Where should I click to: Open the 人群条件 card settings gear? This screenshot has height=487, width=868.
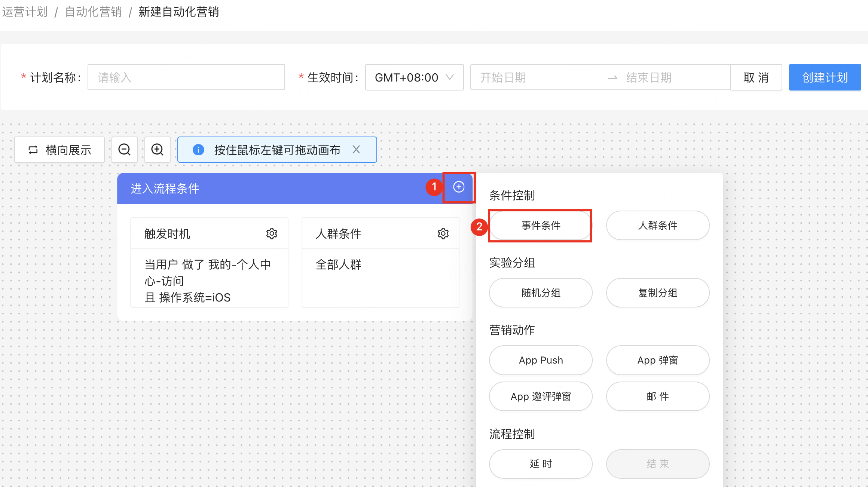coord(443,234)
